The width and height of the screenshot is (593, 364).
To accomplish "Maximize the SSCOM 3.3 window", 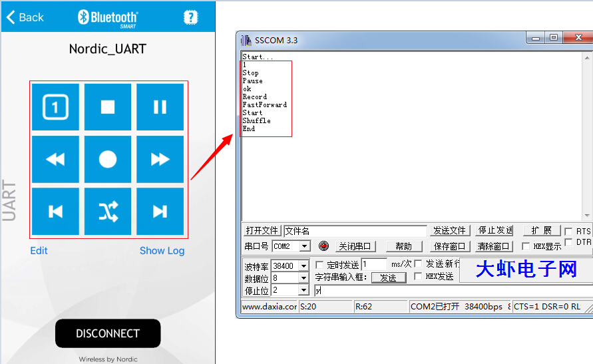I will point(554,38).
